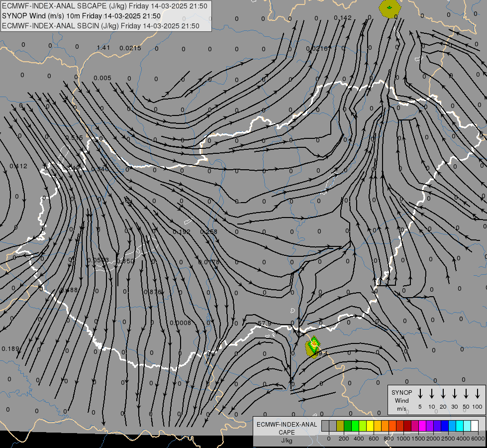This screenshot has height=448, width=487.
Task: Click the 0.515 value on the map
Action: click(x=74, y=138)
